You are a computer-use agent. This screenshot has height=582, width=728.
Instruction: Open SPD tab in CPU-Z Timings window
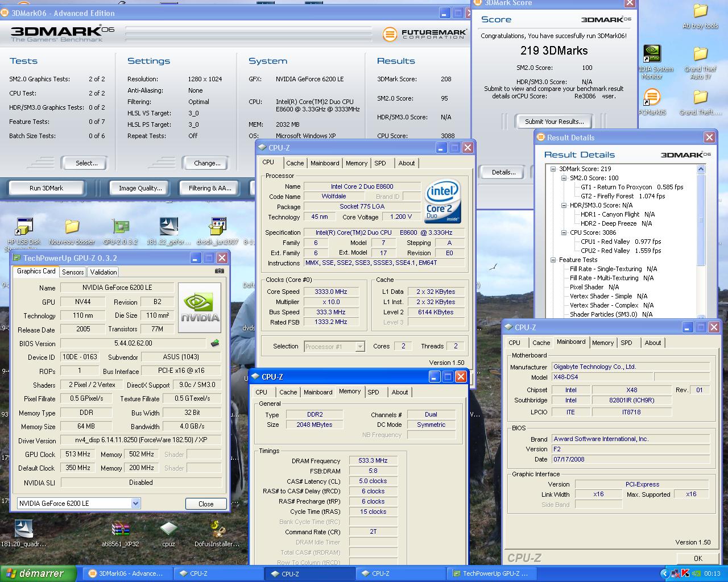373,392
